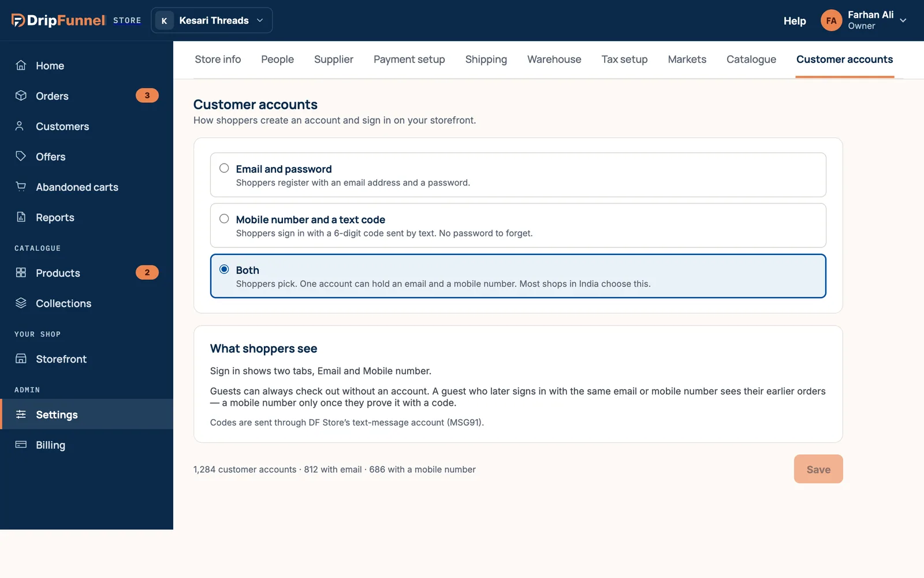Click the Products grid icon
924x578 pixels.
(21, 272)
